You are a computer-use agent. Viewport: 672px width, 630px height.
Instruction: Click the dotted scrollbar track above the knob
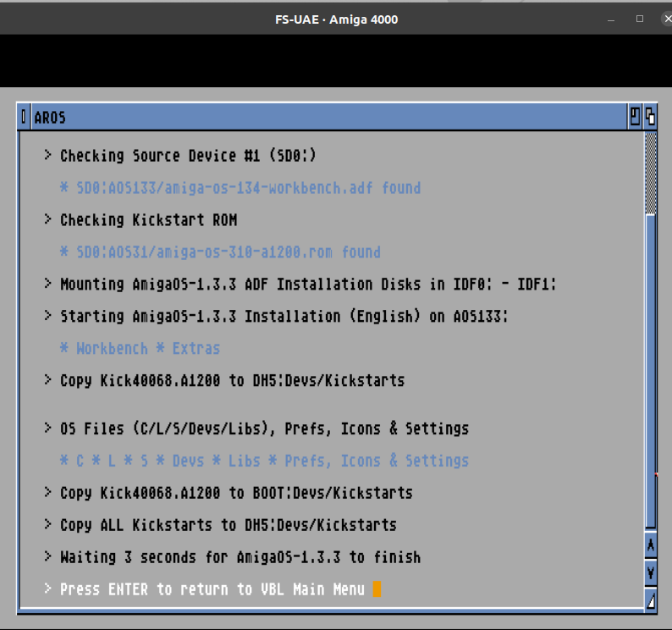tap(651, 173)
